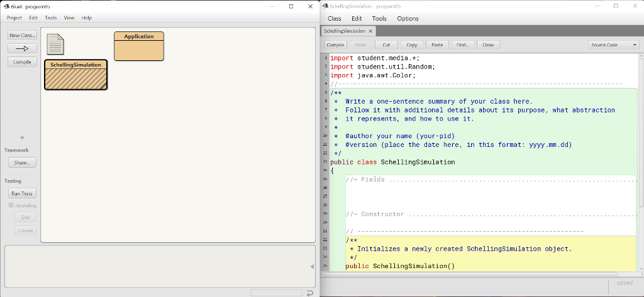
Task: Open the editor Options menu
Action: click(408, 18)
